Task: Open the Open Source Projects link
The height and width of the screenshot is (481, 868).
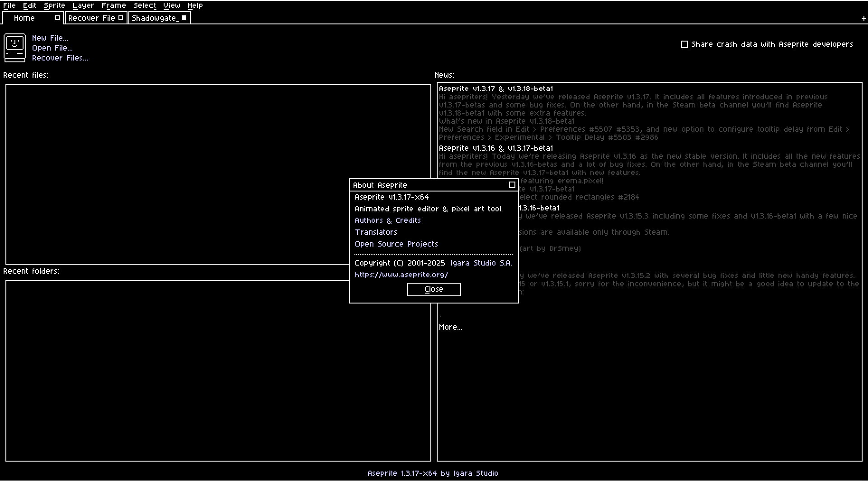Action: [x=396, y=244]
